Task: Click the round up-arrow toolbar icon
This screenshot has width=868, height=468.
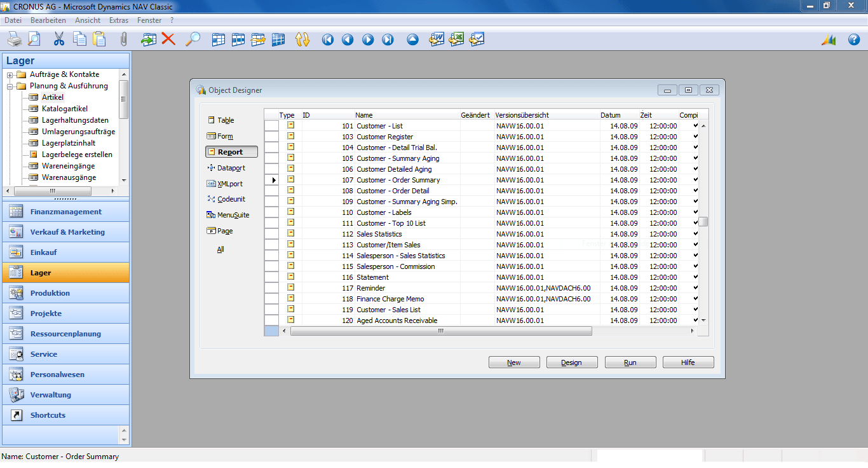Action: pos(413,39)
